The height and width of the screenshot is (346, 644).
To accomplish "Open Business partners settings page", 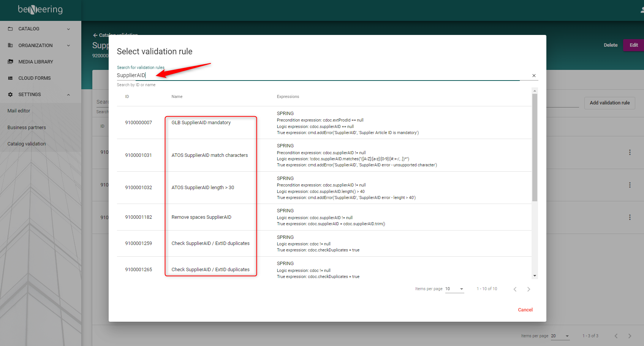I will [27, 128].
